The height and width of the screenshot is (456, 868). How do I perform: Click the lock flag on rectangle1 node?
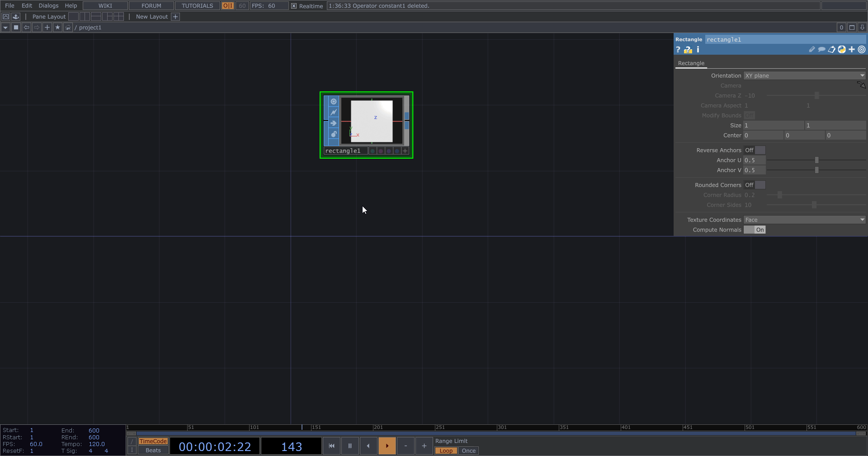tap(334, 134)
